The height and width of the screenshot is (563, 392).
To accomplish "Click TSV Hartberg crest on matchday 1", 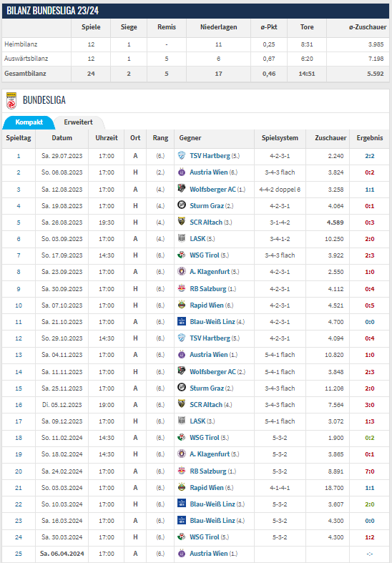I will point(182,155).
